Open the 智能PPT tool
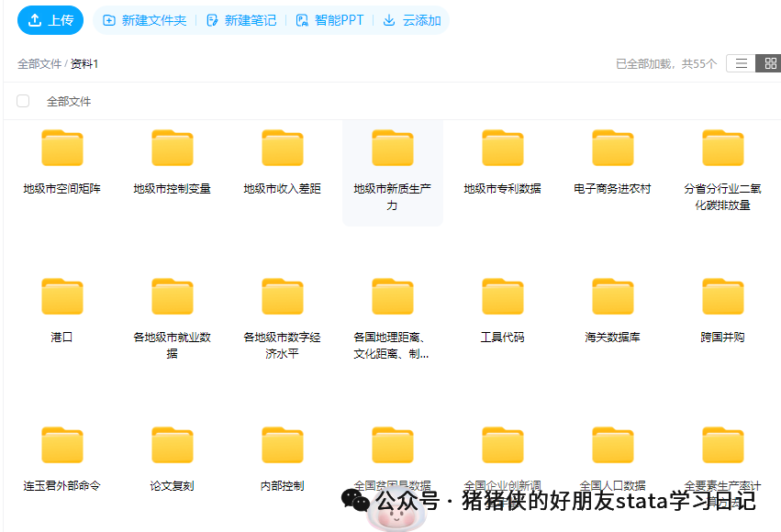Image resolution: width=781 pixels, height=532 pixels. [x=329, y=19]
